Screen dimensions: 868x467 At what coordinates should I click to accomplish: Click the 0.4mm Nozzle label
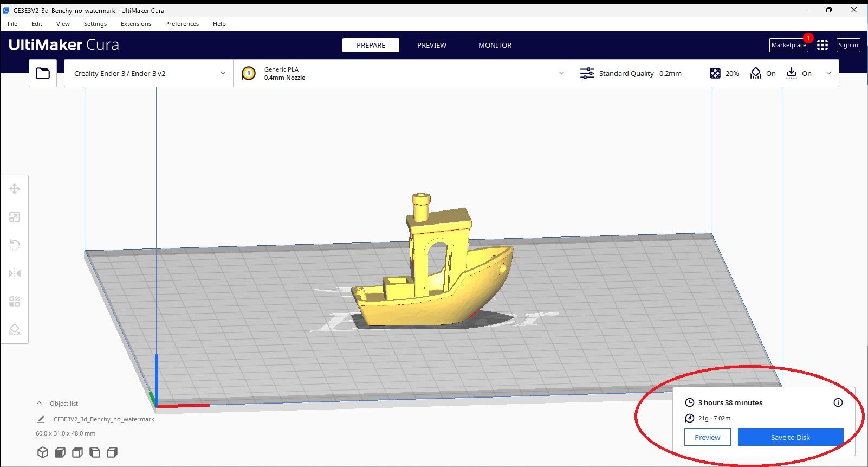pos(285,78)
